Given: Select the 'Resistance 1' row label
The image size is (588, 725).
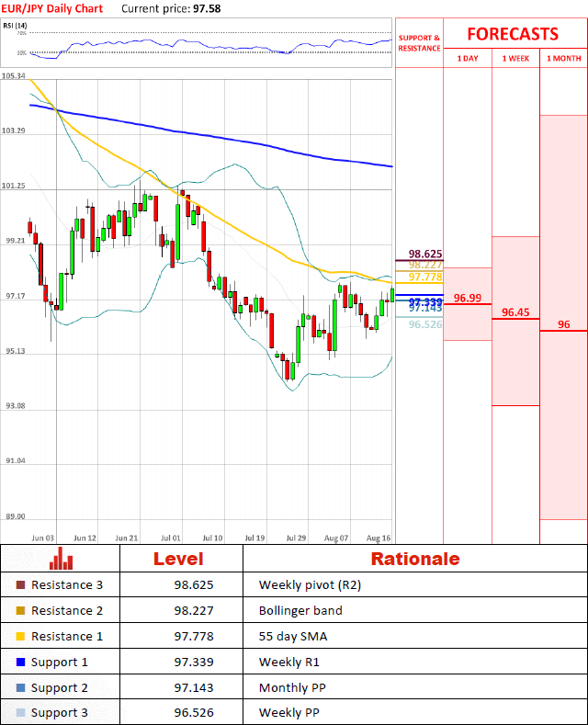Looking at the screenshot, I should (x=67, y=636).
